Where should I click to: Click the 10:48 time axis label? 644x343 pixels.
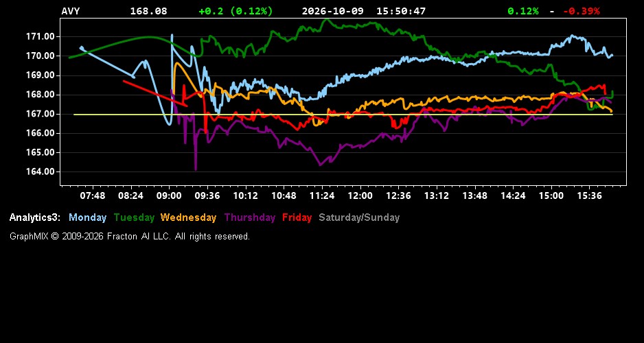[x=284, y=196]
